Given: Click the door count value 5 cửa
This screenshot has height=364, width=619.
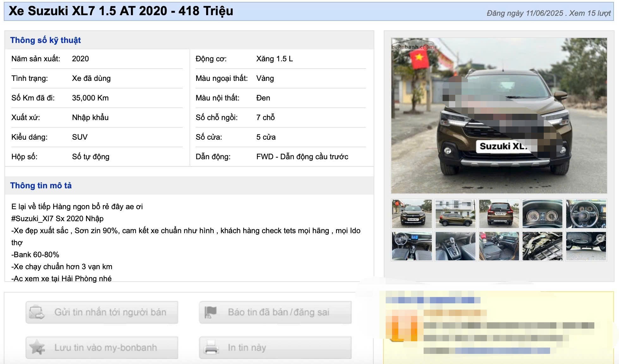Looking at the screenshot, I should 266,137.
